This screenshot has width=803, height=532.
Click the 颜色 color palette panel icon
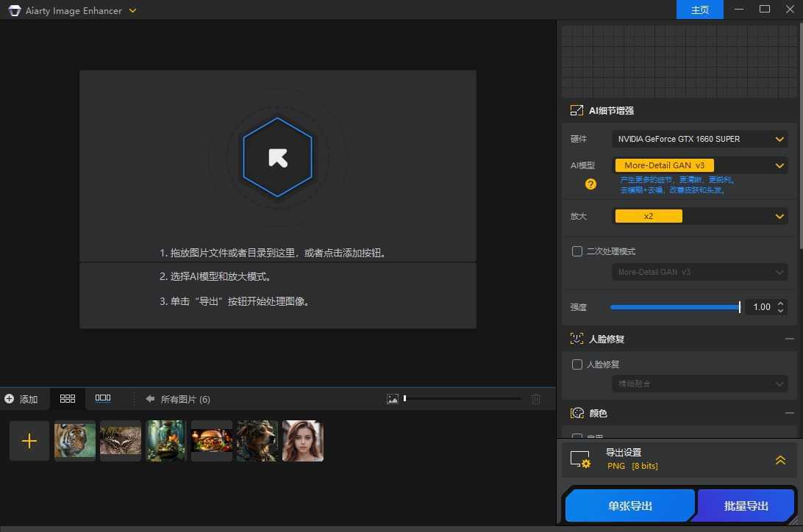coord(577,413)
